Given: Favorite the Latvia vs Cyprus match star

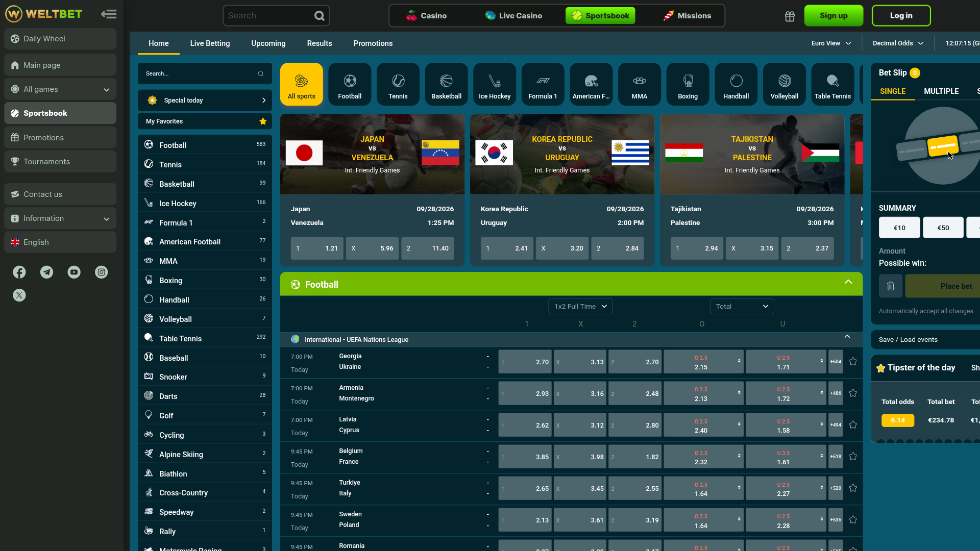Looking at the screenshot, I should click(853, 425).
